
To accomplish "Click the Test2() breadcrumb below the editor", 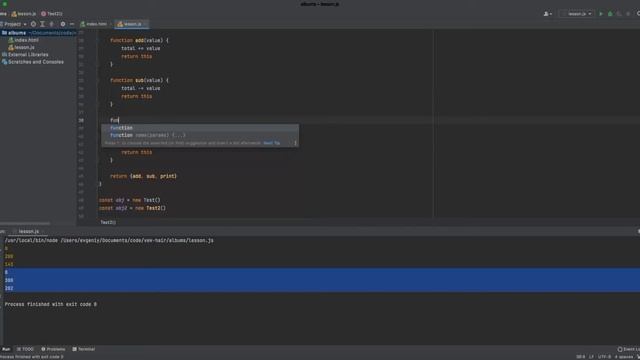I will [108, 222].
